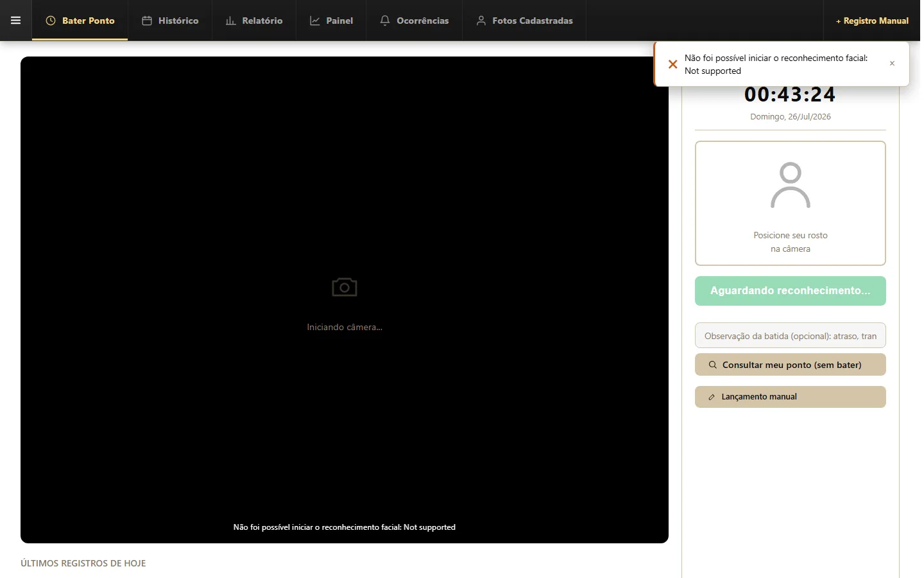Click the orange error X icon in the notification
Screen dimensions: 924x578
672,64
